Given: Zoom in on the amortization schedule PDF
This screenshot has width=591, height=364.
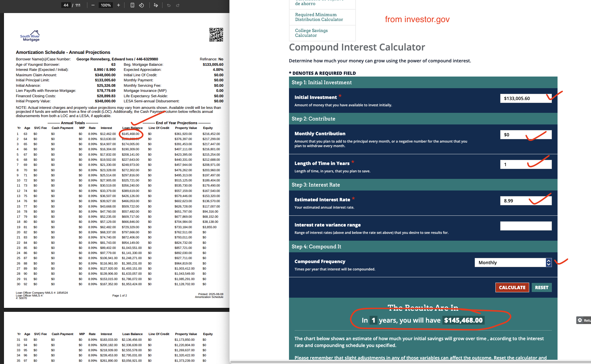Looking at the screenshot, I should tap(119, 5).
